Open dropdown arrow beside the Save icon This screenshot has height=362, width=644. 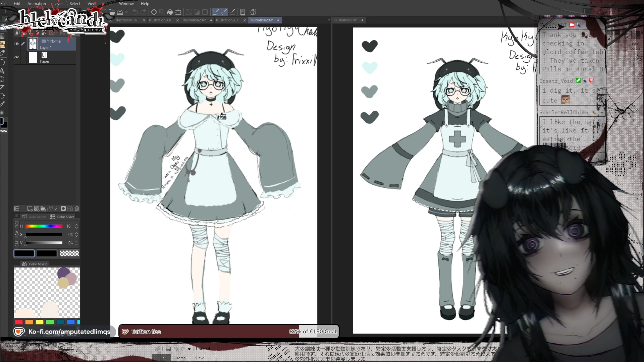(126, 12)
